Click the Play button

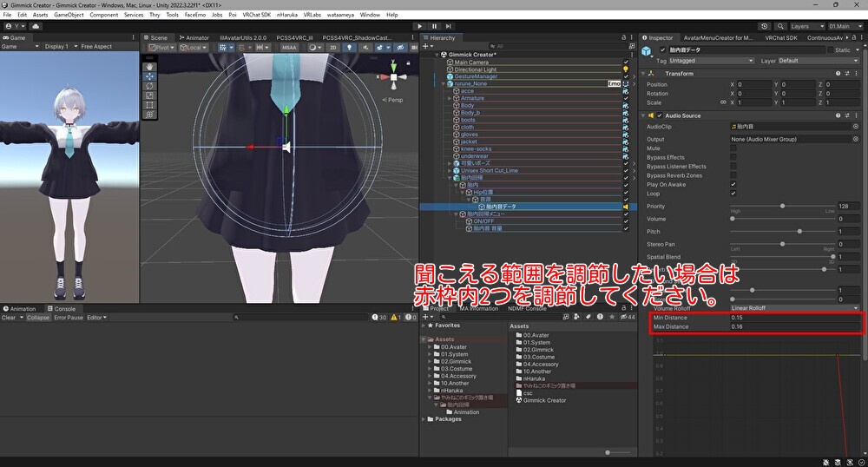[419, 26]
